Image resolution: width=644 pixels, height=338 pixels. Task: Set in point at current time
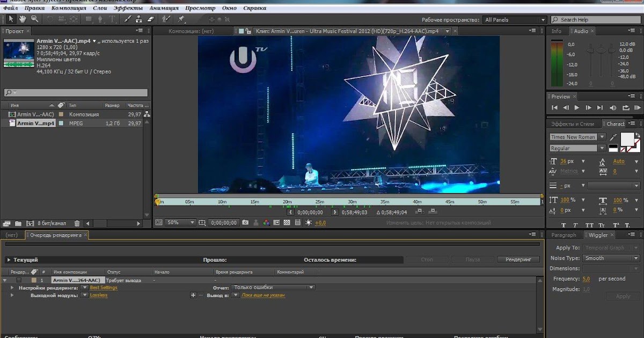click(x=290, y=212)
